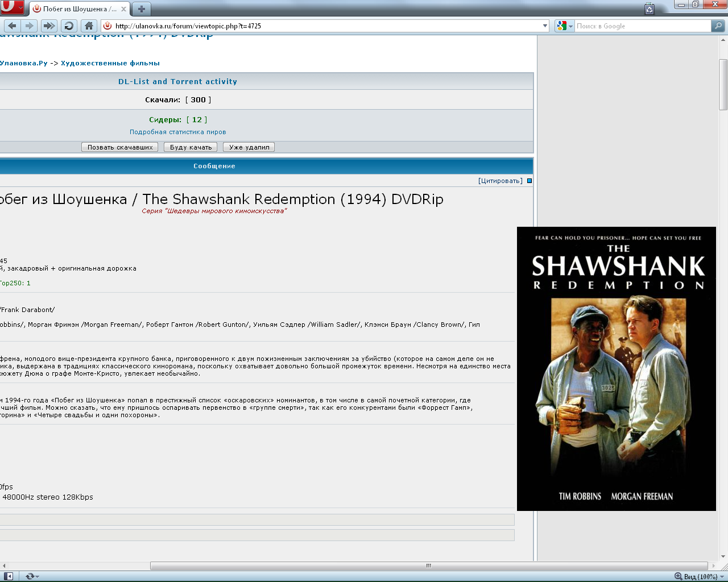The height and width of the screenshot is (582, 728).
Task: Click the horizontal scrollbar thumb
Action: [429, 566]
